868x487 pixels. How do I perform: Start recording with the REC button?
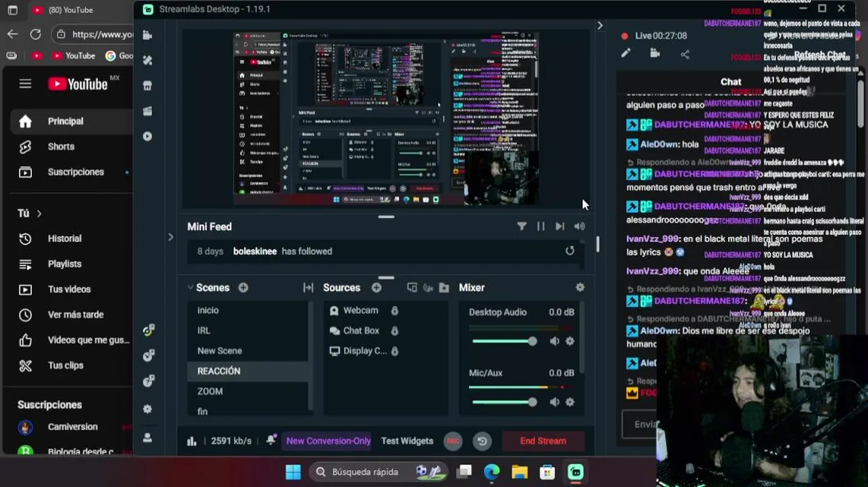coord(453,441)
